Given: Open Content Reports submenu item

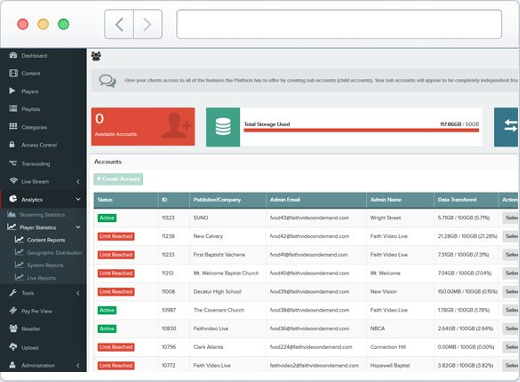Looking at the screenshot, I should point(46,240).
